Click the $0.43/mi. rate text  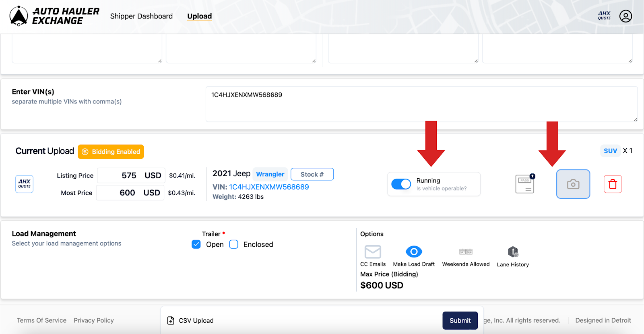pyautogui.click(x=182, y=193)
